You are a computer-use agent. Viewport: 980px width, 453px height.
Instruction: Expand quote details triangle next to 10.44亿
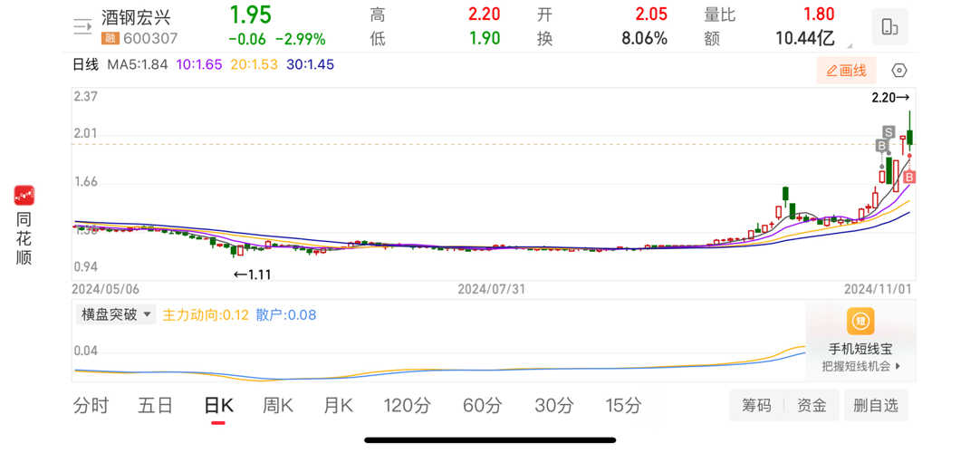point(849,45)
